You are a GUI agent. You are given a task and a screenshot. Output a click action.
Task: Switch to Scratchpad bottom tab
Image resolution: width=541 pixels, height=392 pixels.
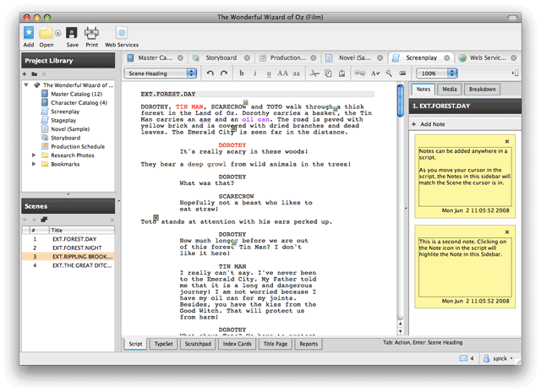[x=198, y=344]
